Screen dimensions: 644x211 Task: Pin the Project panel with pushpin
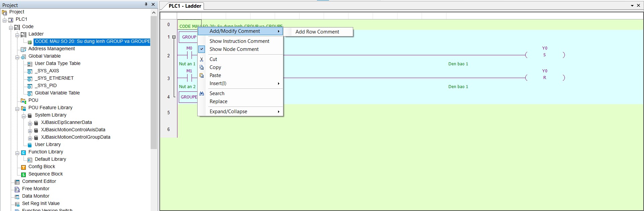[146, 4]
